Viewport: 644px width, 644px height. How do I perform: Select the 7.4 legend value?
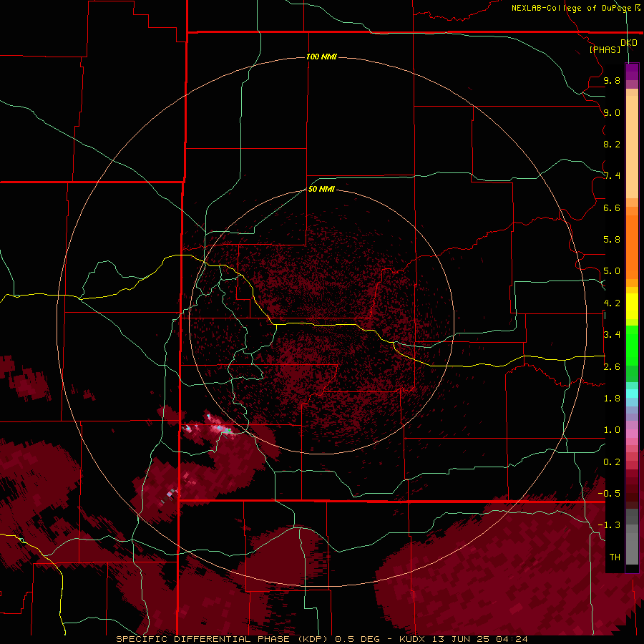pos(612,176)
